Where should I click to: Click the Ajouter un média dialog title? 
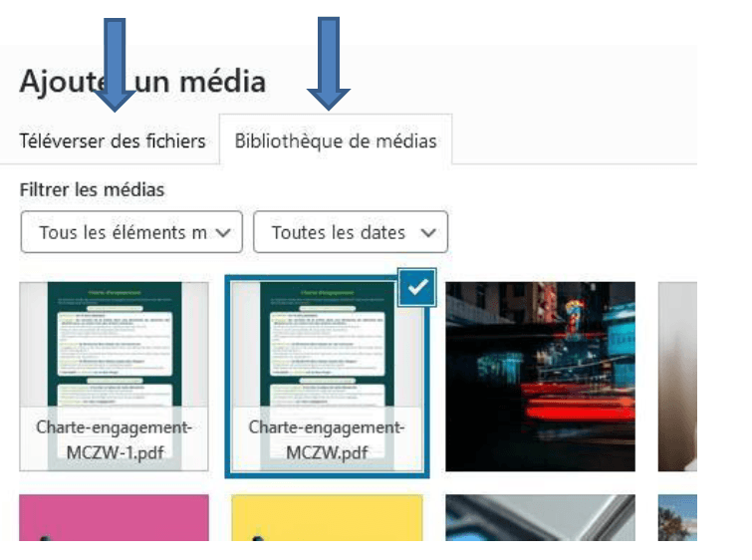coord(142,81)
